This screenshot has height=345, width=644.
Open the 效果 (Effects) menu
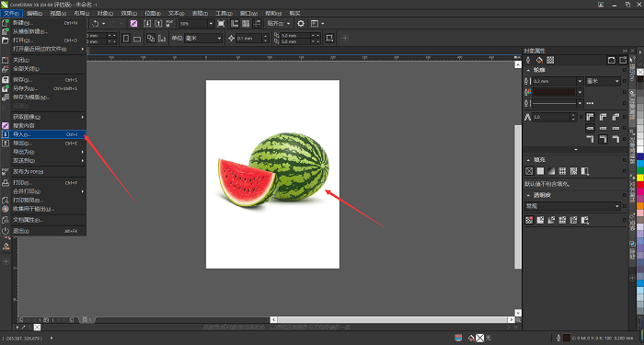pyautogui.click(x=129, y=13)
